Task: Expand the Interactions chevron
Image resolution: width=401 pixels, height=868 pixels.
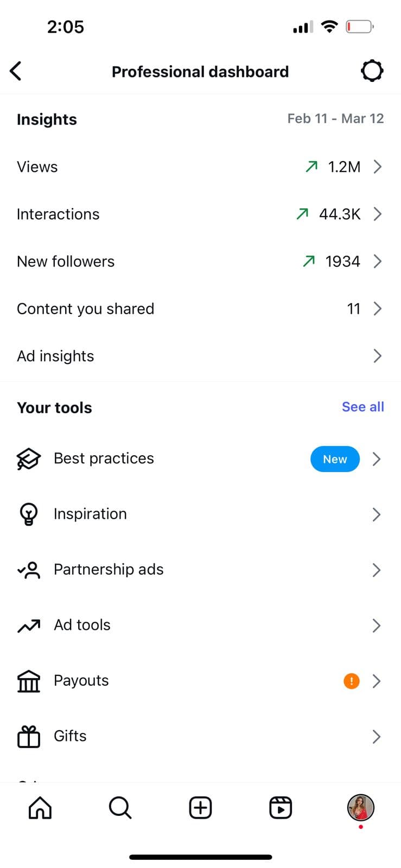Action: (378, 214)
